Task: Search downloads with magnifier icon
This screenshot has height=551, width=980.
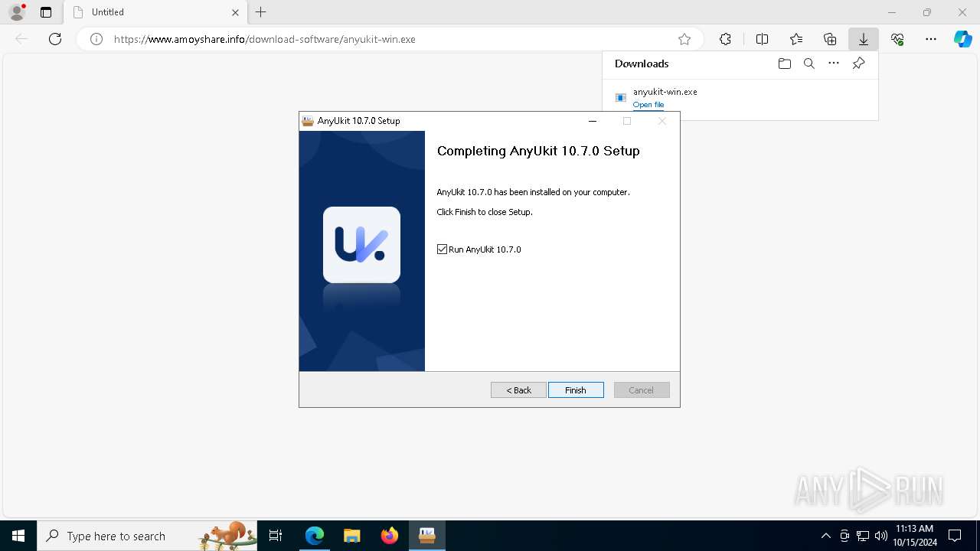Action: [x=808, y=64]
